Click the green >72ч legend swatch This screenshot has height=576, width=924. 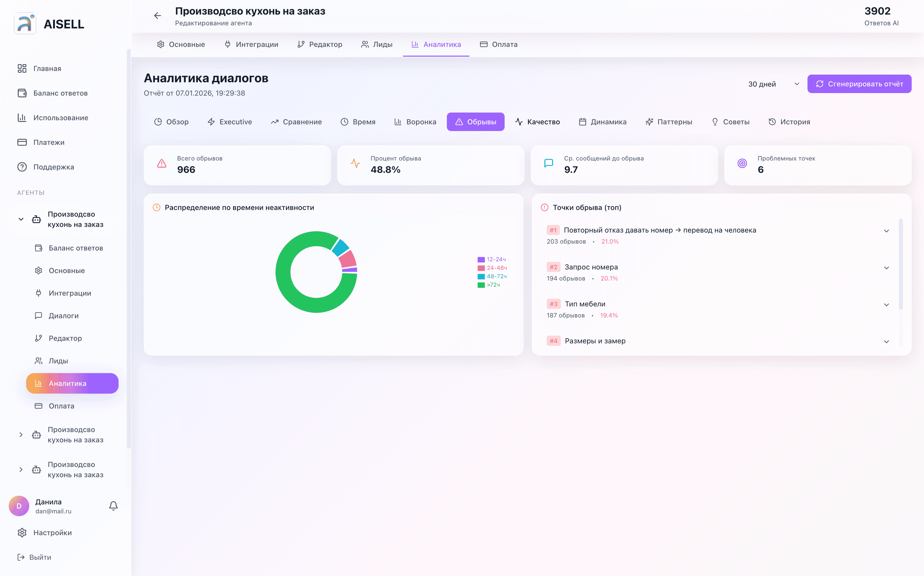(x=481, y=285)
